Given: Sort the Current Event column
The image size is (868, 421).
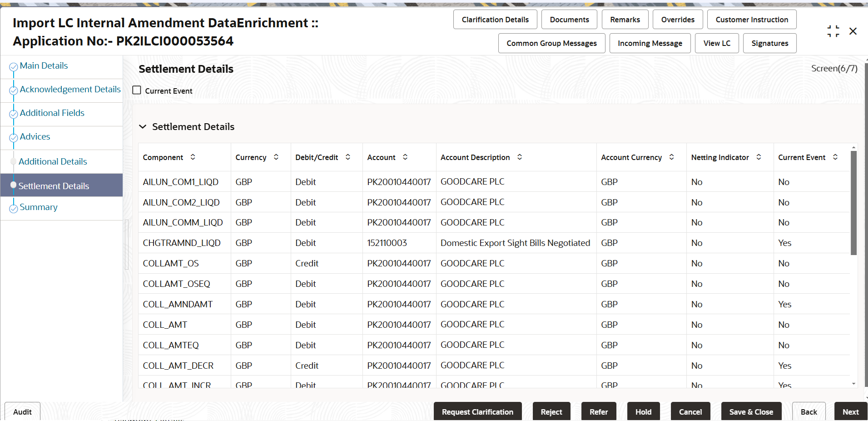Looking at the screenshot, I should click(x=835, y=157).
